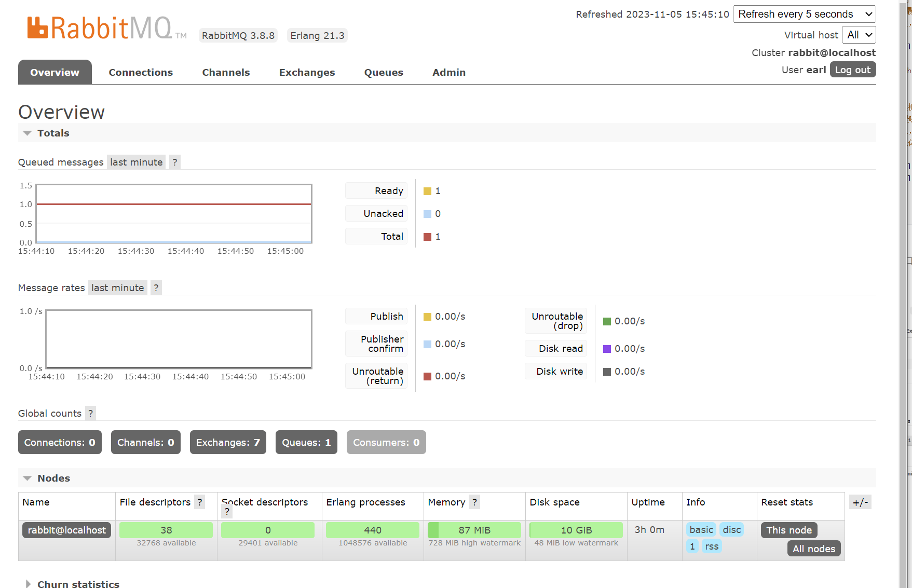912x588 pixels.
Task: Click the RabbitMQ 3.8.8 version label
Action: click(x=238, y=35)
